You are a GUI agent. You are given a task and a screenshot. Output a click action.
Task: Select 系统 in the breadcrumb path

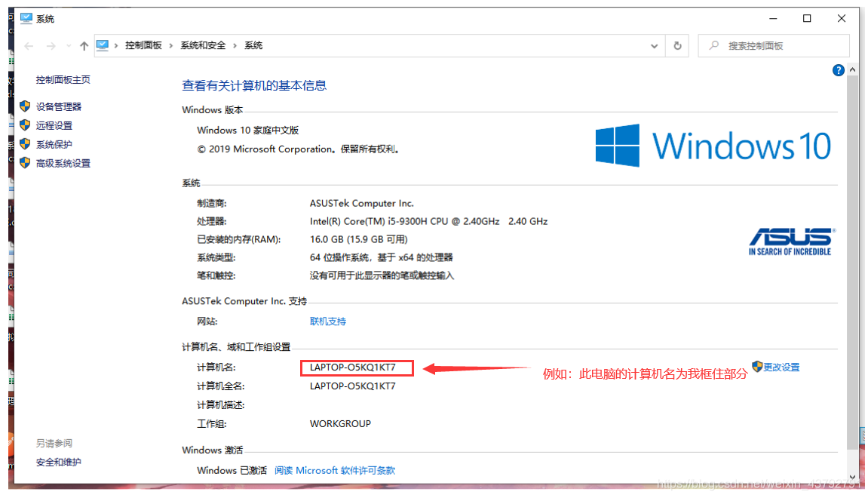(x=253, y=45)
